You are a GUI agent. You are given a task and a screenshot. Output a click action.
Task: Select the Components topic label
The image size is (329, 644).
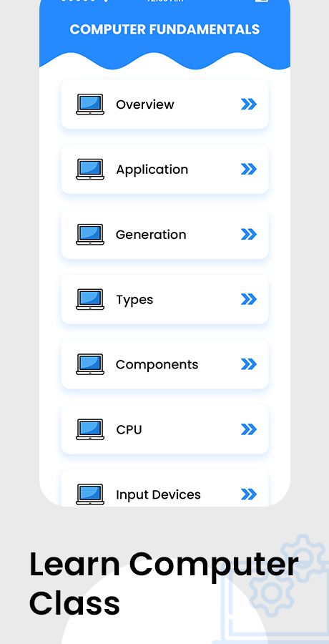(157, 365)
